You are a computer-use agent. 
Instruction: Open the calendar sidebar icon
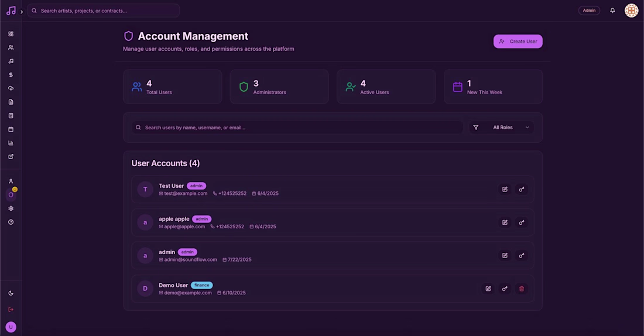11,129
